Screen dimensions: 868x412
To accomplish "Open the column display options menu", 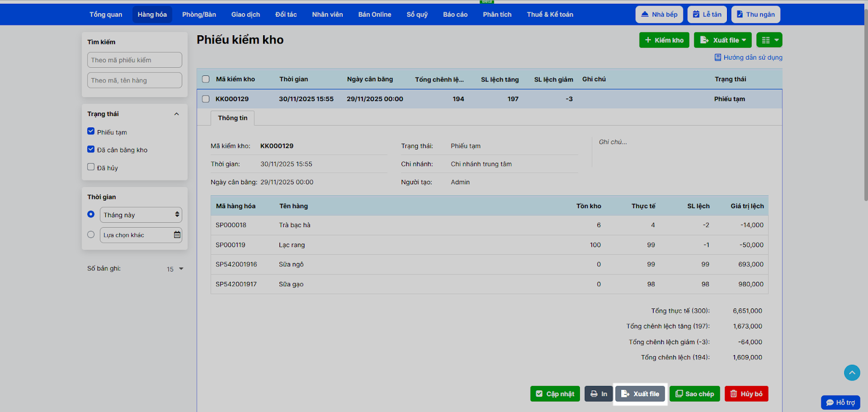I will (x=769, y=40).
